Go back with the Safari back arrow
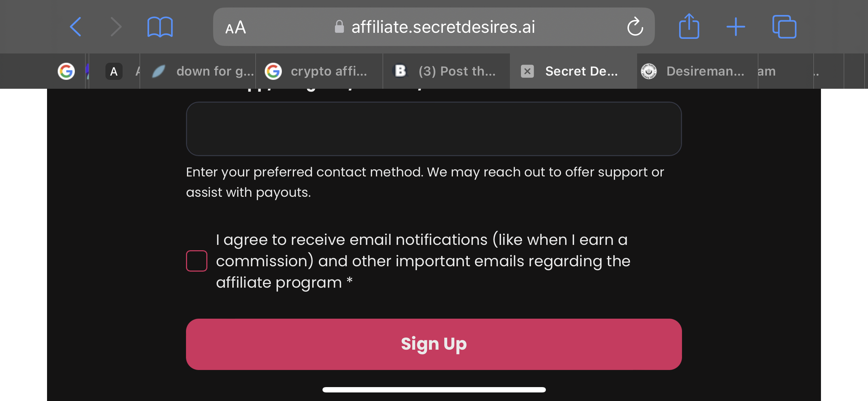868x401 pixels. click(x=76, y=27)
